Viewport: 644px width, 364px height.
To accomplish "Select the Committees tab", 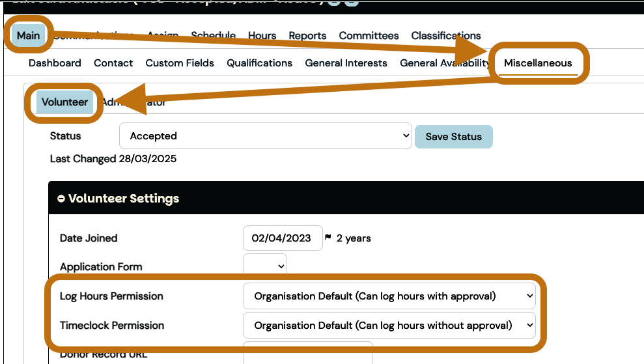I will click(369, 35).
